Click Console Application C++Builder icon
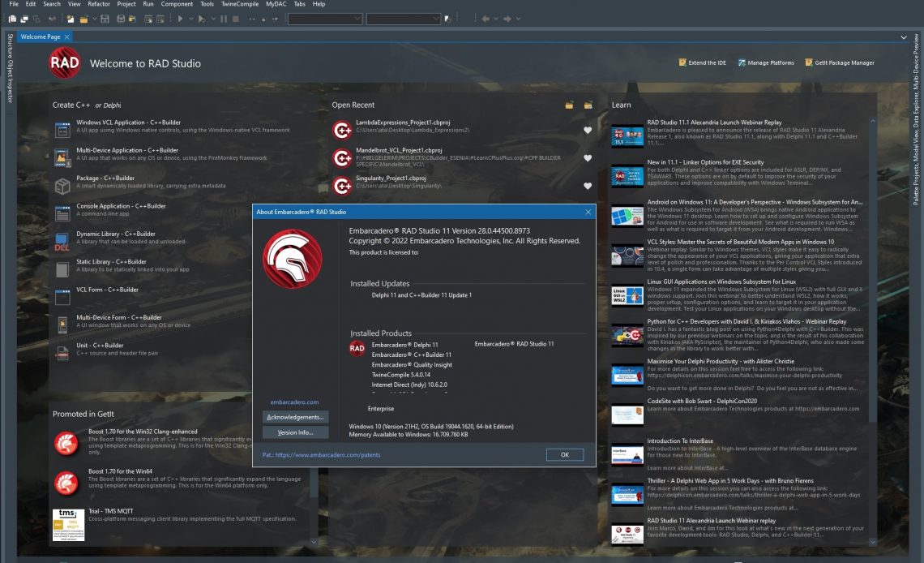This screenshot has width=924, height=563. [x=62, y=213]
